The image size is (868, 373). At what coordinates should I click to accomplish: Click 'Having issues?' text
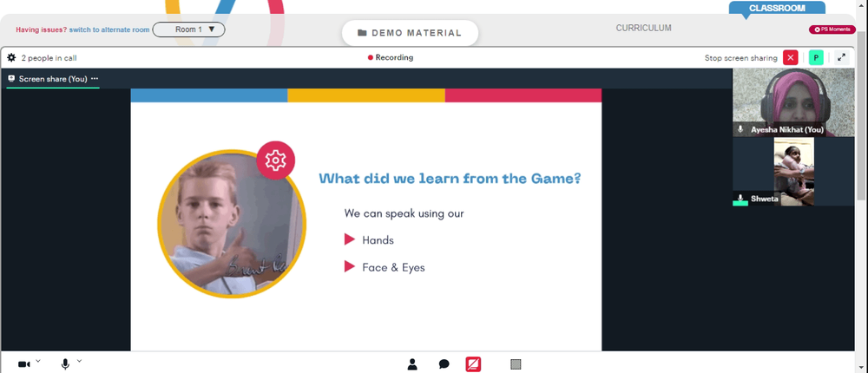pos(42,29)
